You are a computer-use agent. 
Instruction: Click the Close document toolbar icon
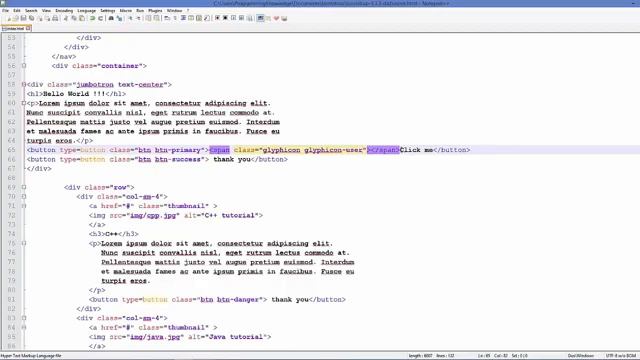point(40,18)
